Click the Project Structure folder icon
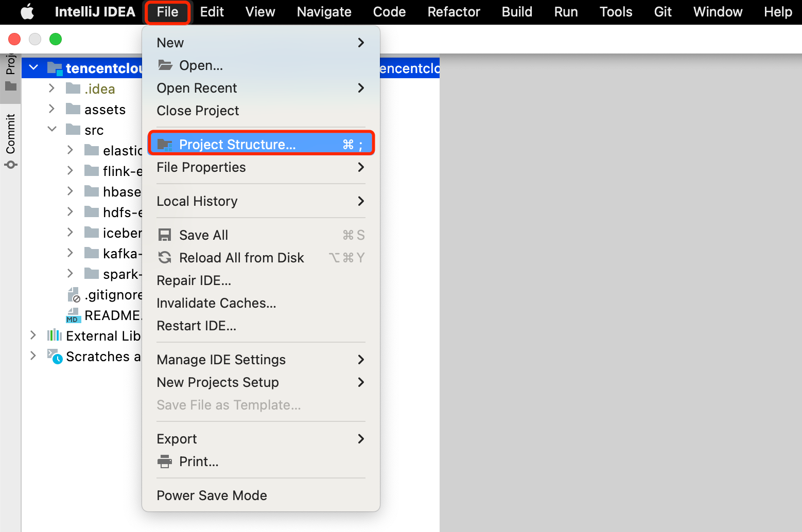The height and width of the screenshot is (532, 802). [x=165, y=145]
